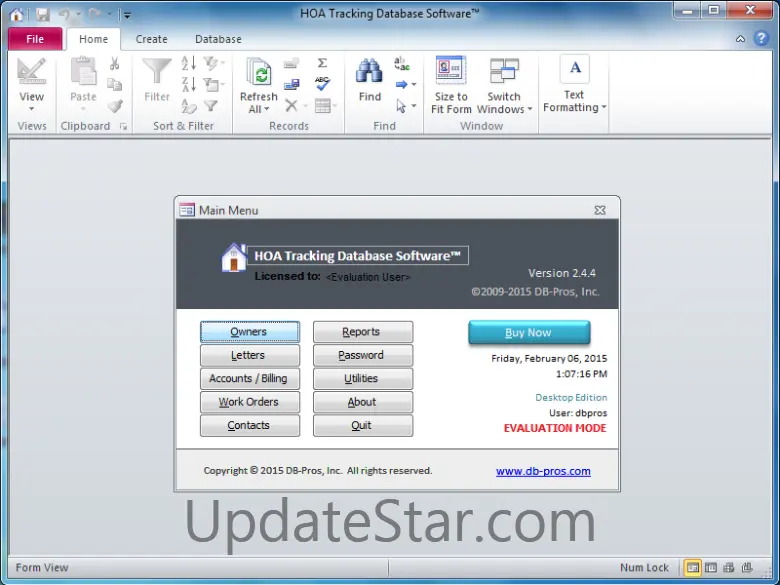The height and width of the screenshot is (585, 780).
Task: Click the Save record icon
Action: pyautogui.click(x=292, y=84)
